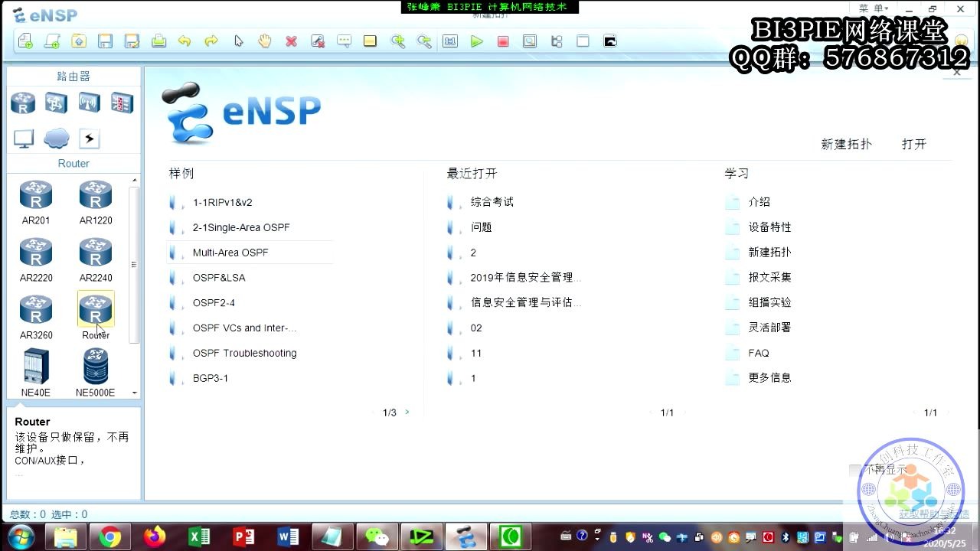
Task: Open the 菜单 dropdown menu
Action: coord(874,8)
